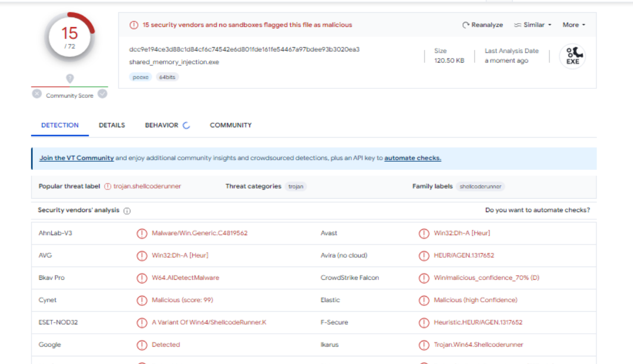Click the loading spinner beside BEHAVIOR
Viewport: 633px width, 364px height.
186,125
